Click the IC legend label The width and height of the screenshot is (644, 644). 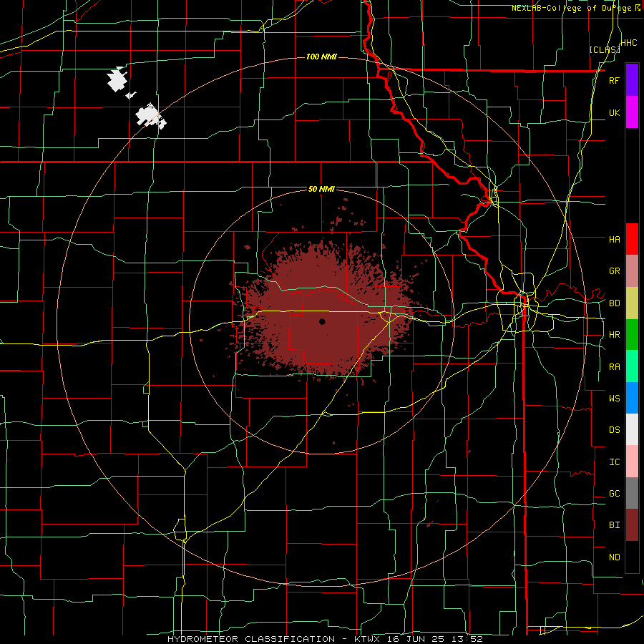(x=614, y=462)
